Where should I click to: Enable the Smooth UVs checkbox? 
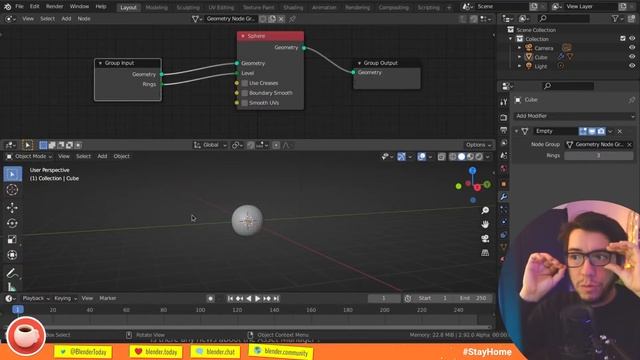244,103
